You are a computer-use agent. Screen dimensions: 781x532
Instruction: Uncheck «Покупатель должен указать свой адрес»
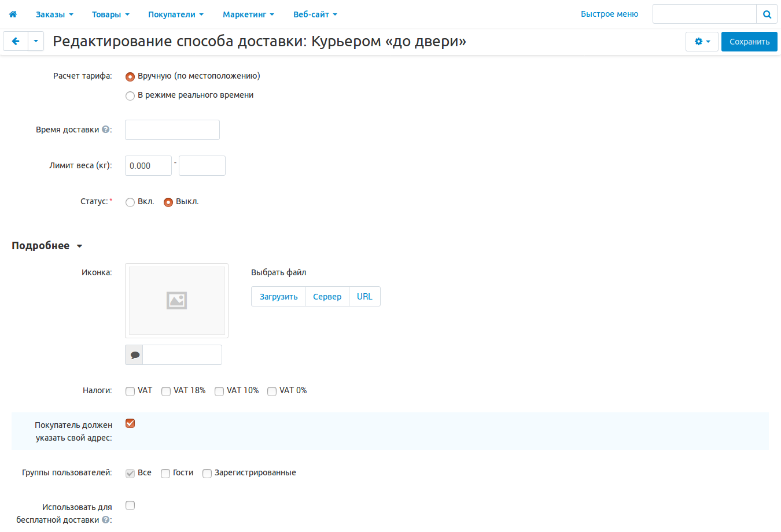[130, 423]
